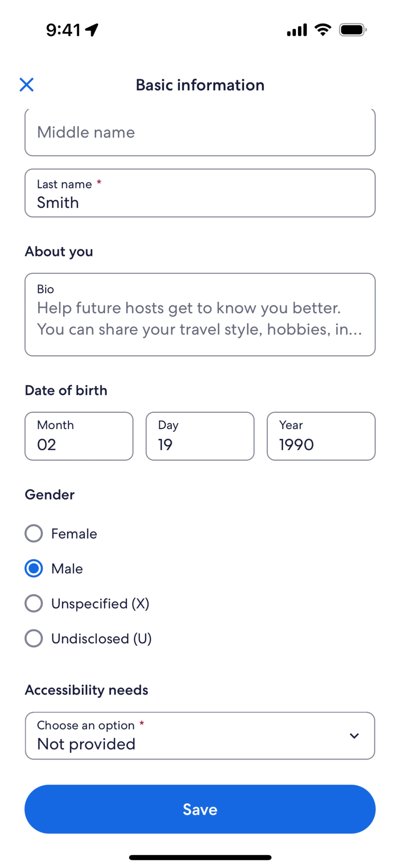Viewport: 400px width, 868px height.
Task: Save the basic information
Action: click(200, 809)
